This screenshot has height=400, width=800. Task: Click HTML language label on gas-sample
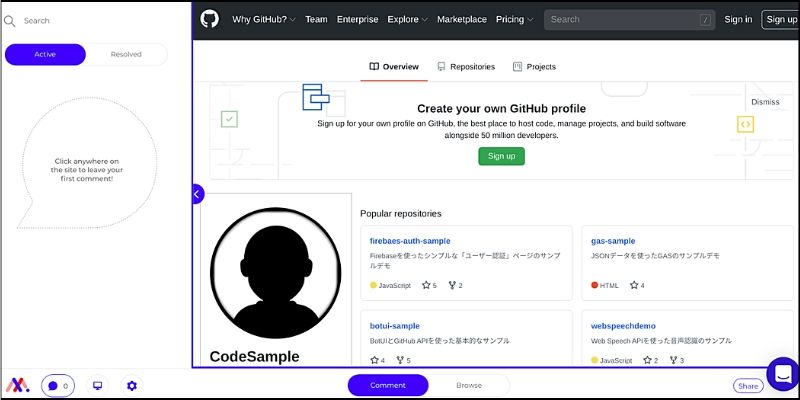609,285
